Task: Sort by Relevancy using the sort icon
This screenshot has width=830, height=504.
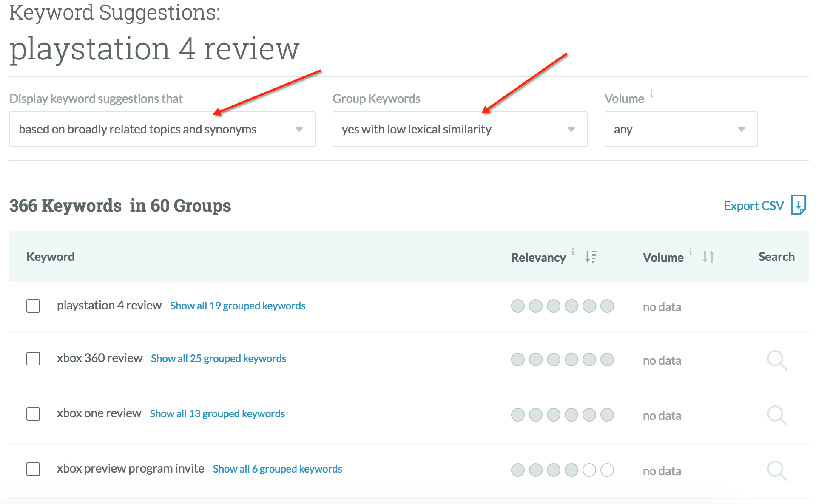Action: [x=591, y=257]
